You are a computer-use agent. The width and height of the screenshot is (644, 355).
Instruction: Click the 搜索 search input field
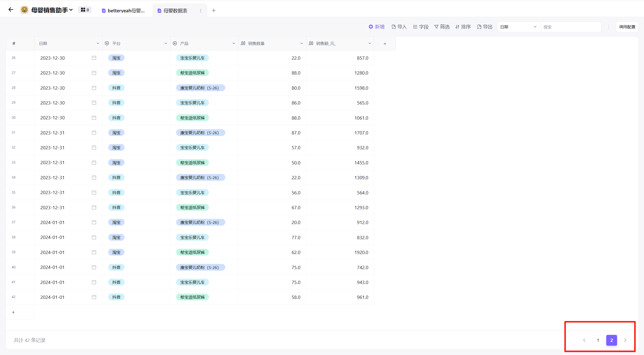(x=571, y=27)
